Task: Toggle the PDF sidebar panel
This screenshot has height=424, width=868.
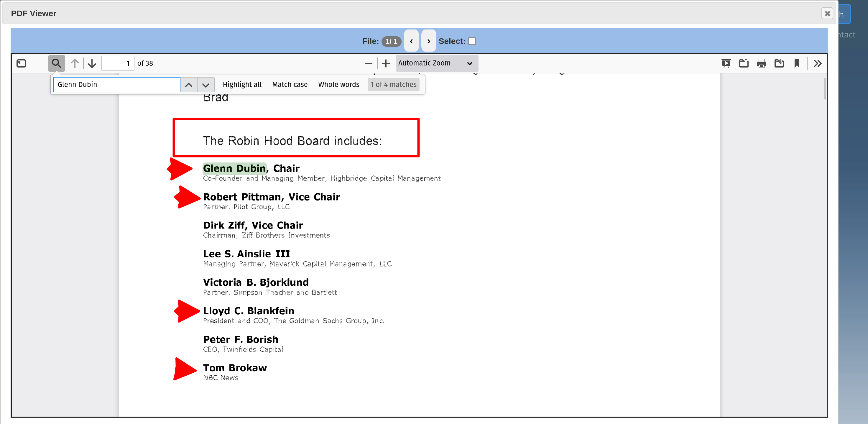Action: coord(21,63)
